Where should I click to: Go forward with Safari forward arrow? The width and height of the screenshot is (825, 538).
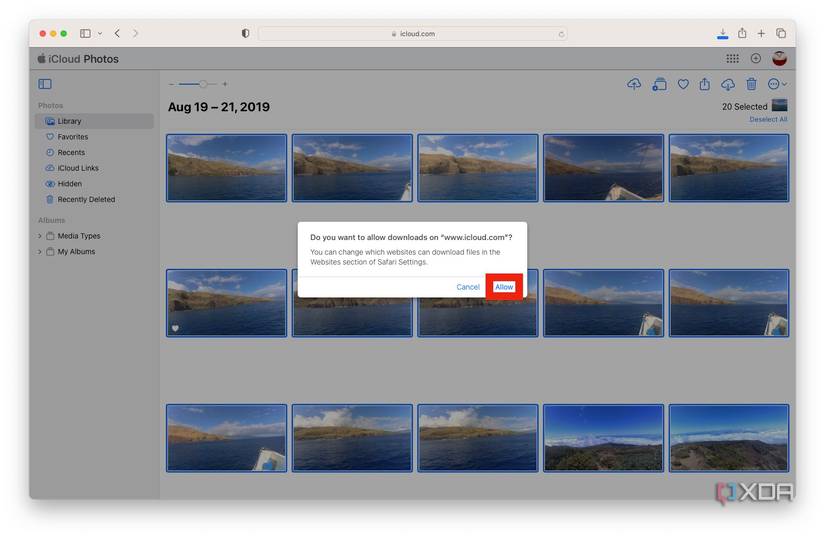(x=135, y=33)
